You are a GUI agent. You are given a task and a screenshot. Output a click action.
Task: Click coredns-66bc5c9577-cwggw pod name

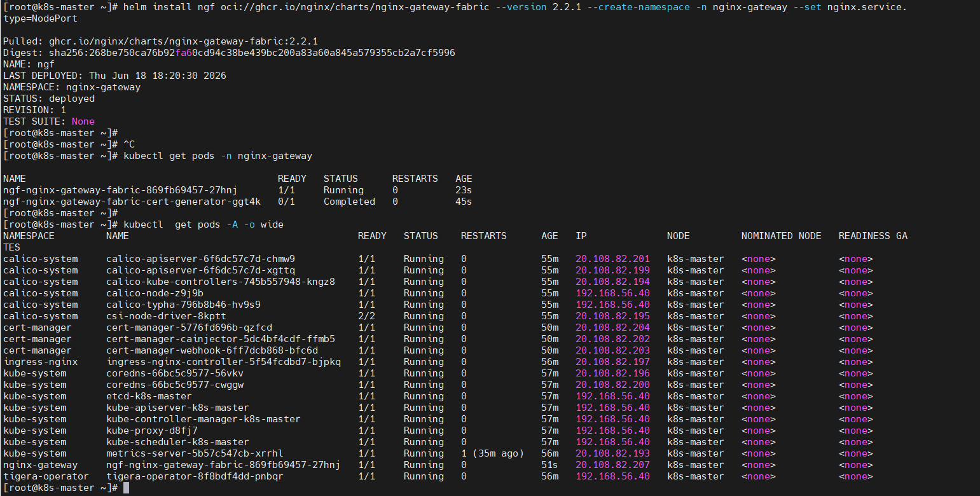[x=175, y=385]
